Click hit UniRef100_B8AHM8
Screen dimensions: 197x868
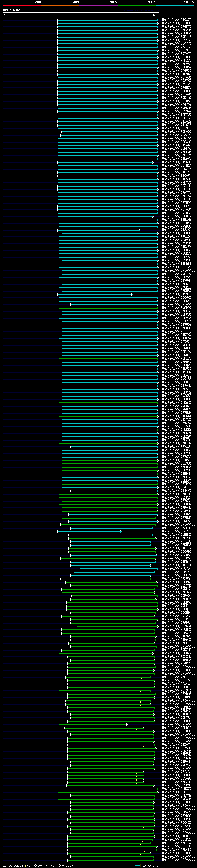pyautogui.click(x=177, y=91)
